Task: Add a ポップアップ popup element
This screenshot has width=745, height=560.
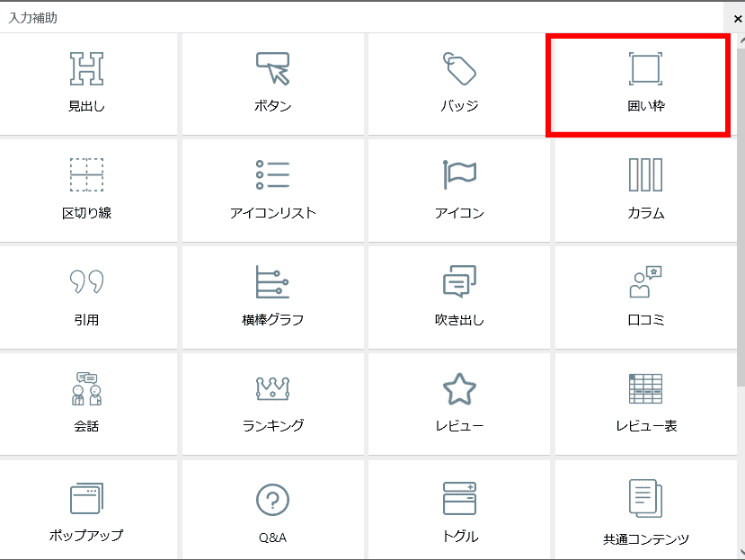Action: coord(86,498)
